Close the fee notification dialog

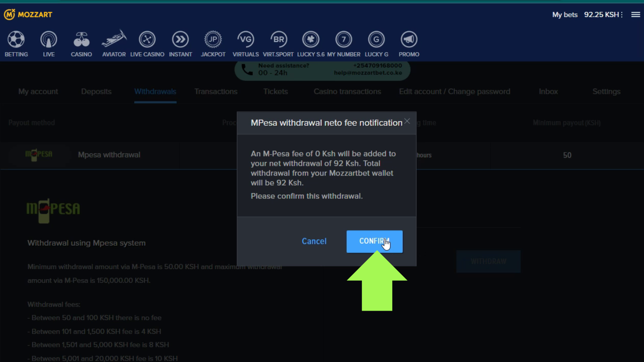(407, 121)
